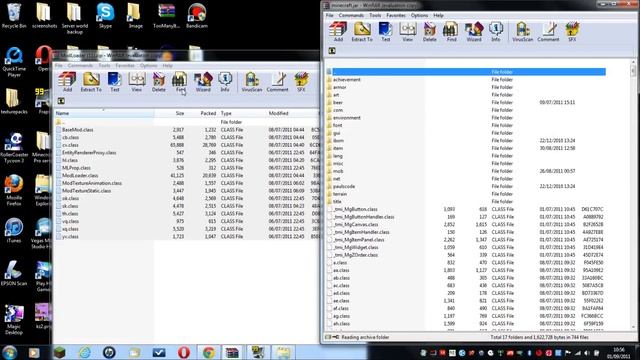Open Options menu in minecraft.jar window
Image resolution: width=640 pixels, height=360 pixels.
(419, 16)
